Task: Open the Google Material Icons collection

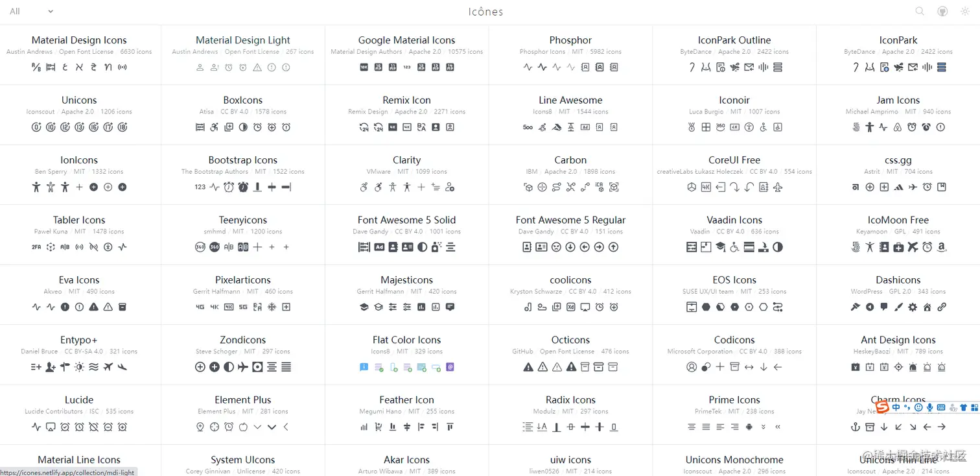Action: pos(406,40)
